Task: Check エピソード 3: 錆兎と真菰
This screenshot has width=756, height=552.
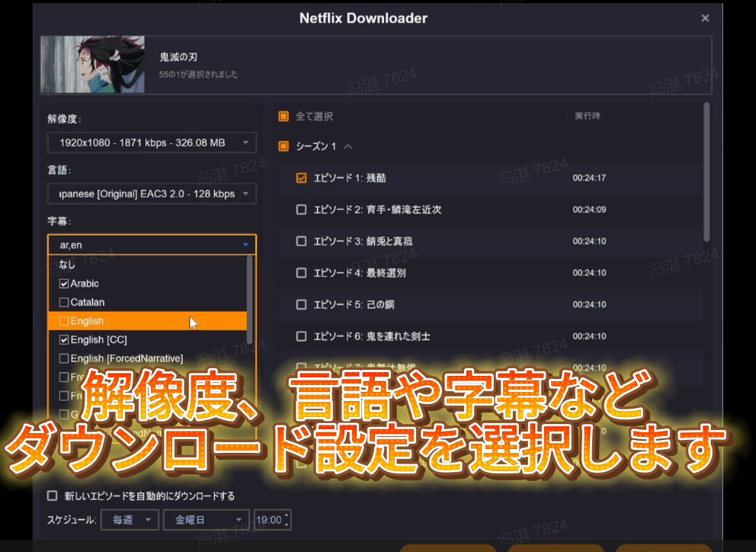Action: tap(301, 241)
